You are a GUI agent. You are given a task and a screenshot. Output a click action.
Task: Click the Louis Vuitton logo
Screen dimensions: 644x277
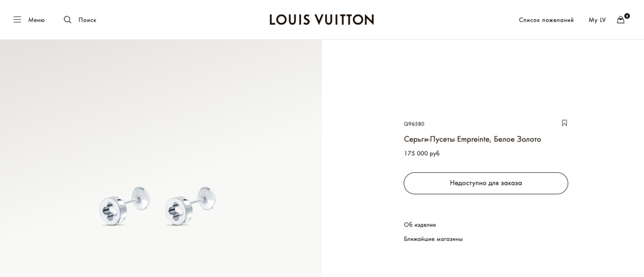pyautogui.click(x=321, y=20)
